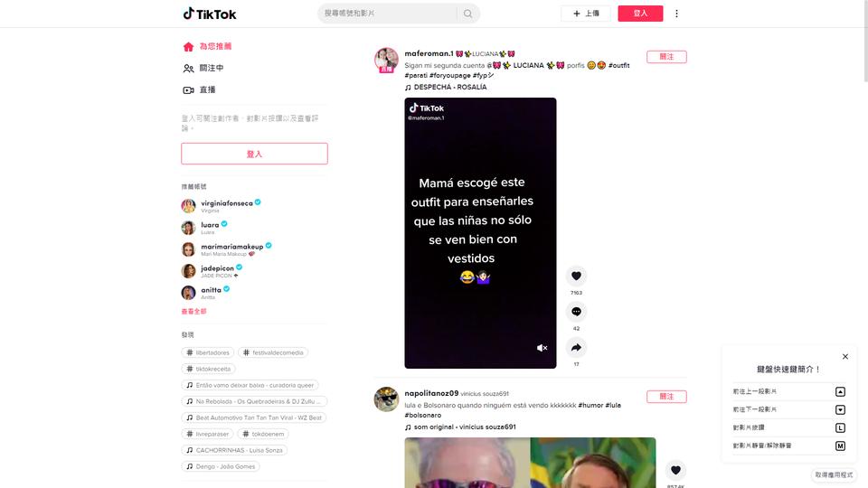Click the TikTok logo in header
This screenshot has height=488, width=868.
click(210, 14)
